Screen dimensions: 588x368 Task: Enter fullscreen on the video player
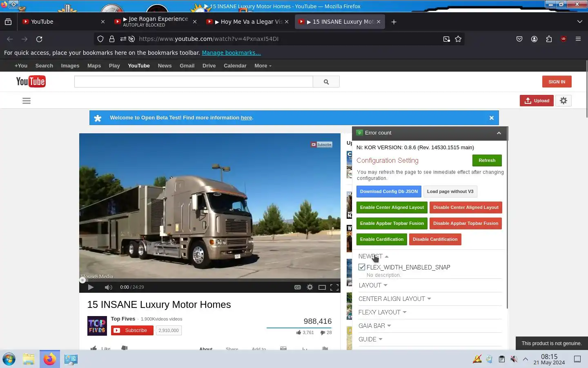point(334,287)
